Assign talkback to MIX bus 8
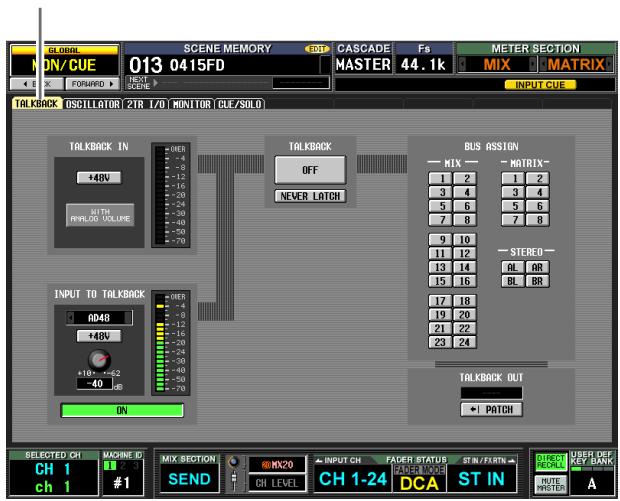 coord(465,220)
